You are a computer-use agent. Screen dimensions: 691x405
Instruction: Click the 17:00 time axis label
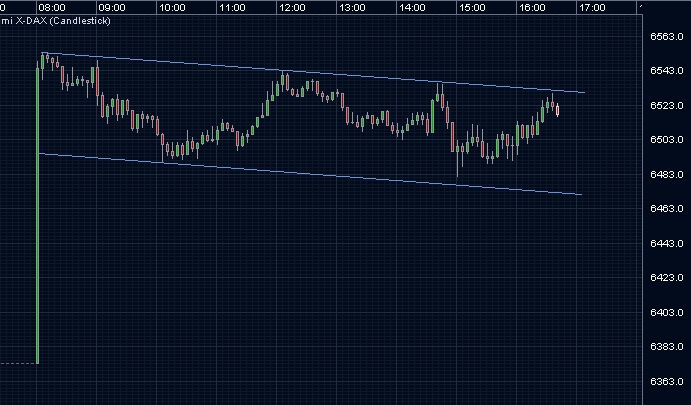[x=592, y=7]
